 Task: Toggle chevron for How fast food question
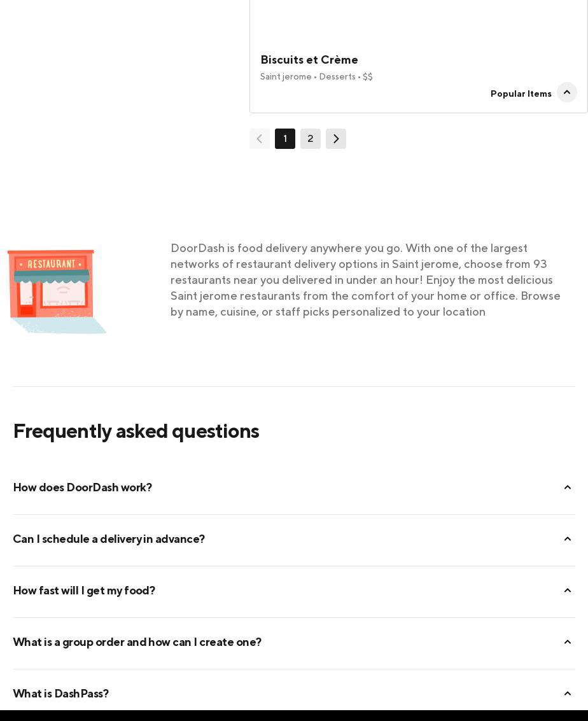568,591
